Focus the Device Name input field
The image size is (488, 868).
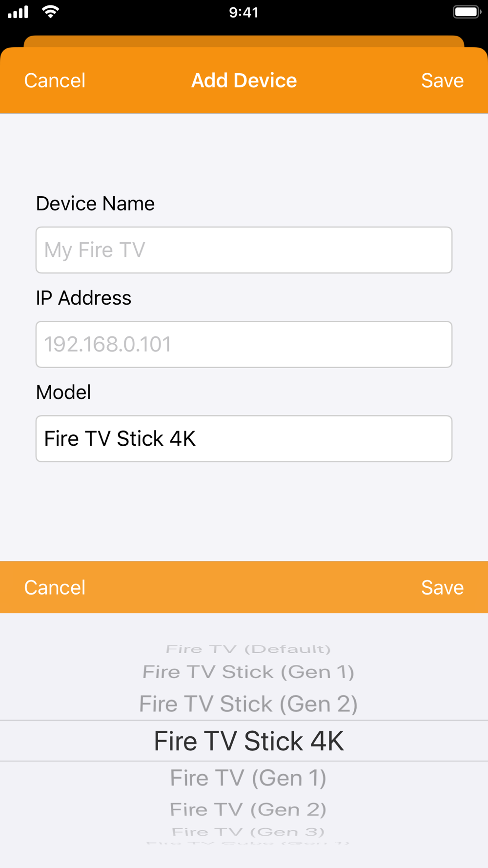(244, 250)
